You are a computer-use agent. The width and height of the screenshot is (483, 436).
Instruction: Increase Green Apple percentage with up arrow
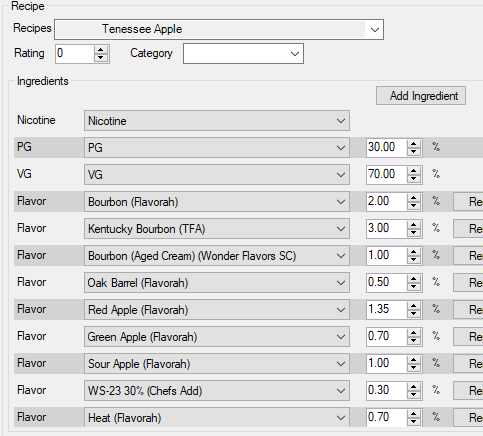414,333
